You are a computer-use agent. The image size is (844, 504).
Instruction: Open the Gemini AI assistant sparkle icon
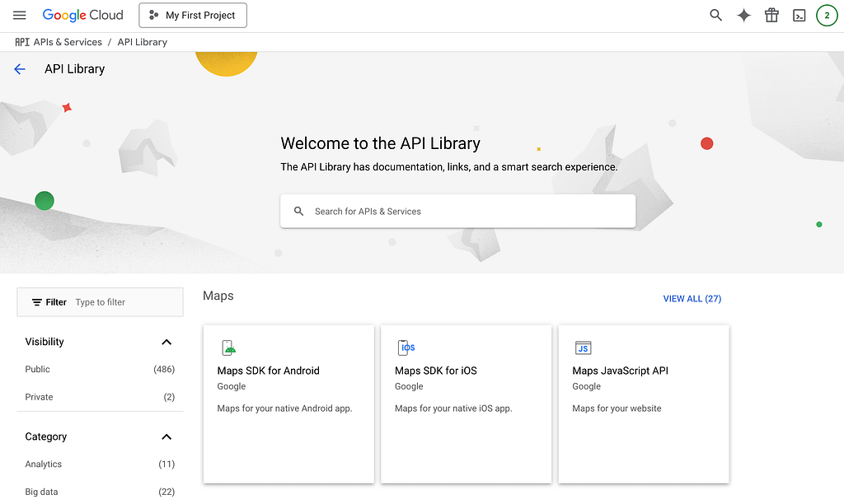743,15
